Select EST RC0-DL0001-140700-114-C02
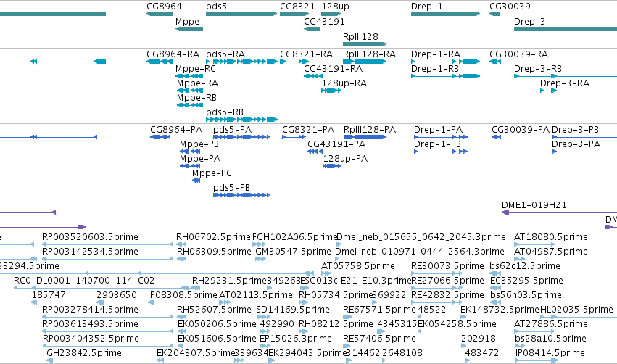 pos(84,281)
